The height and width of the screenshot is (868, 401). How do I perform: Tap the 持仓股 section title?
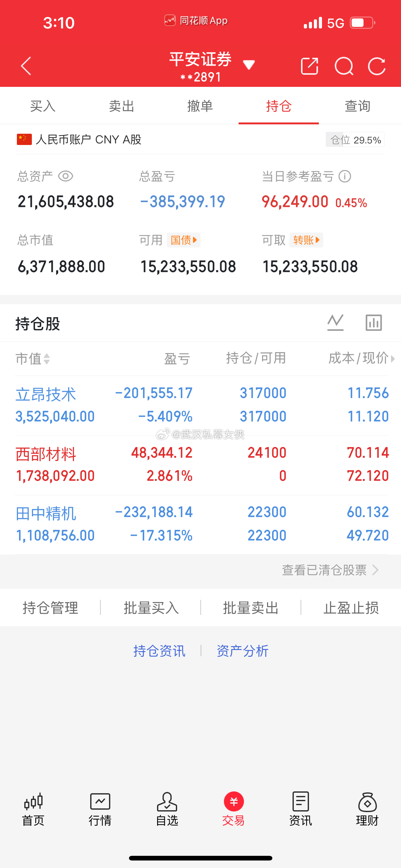[x=38, y=323]
